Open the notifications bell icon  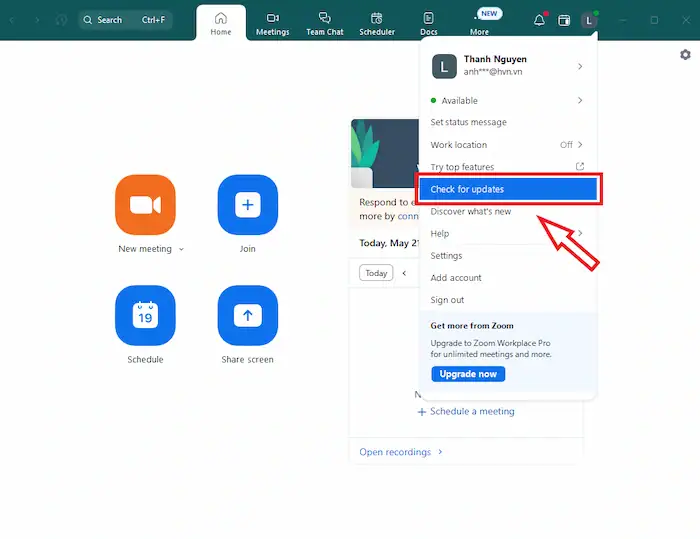539,20
